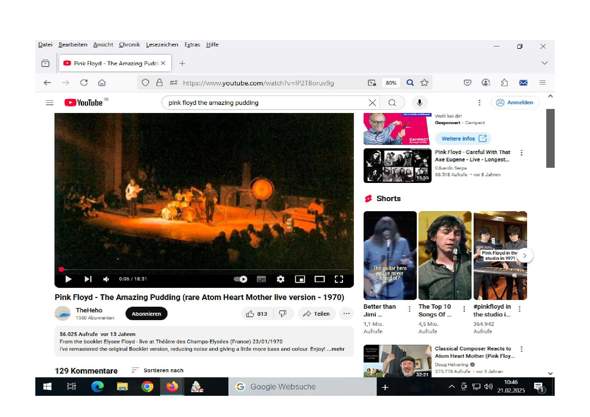Open the Chronik menu
Image resolution: width=590 pixels, height=417 pixels.
click(129, 44)
